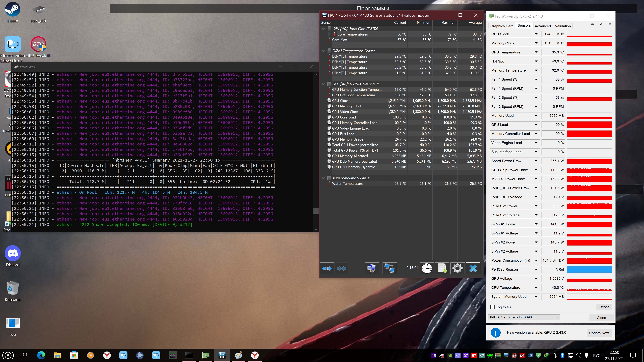The width and height of the screenshot is (644, 362).
Task: Click the Reset button in GPU-Z
Action: (x=604, y=307)
